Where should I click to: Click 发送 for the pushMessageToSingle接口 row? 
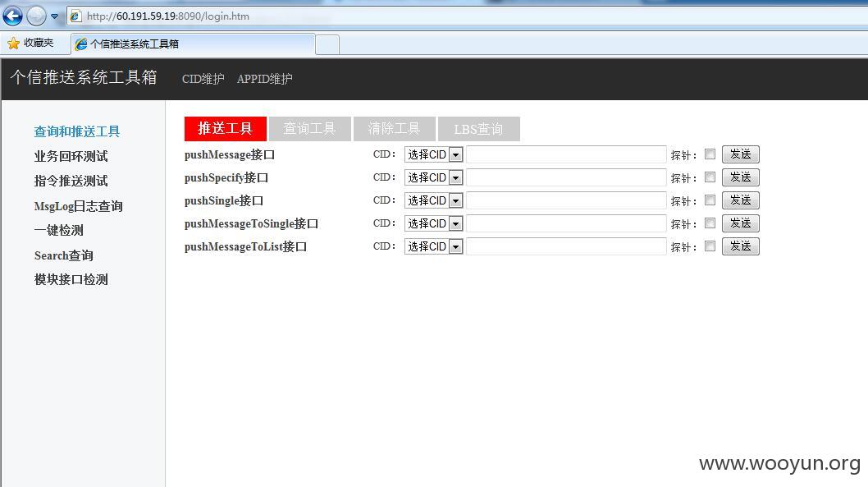741,223
